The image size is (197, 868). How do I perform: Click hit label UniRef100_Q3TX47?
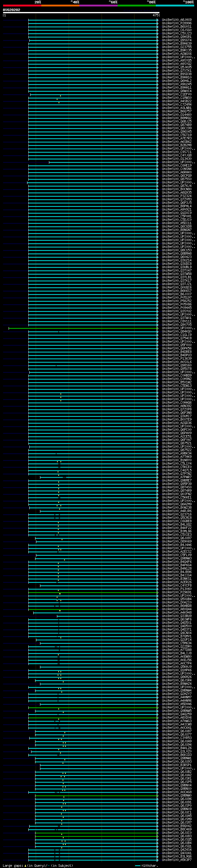coord(177,270)
